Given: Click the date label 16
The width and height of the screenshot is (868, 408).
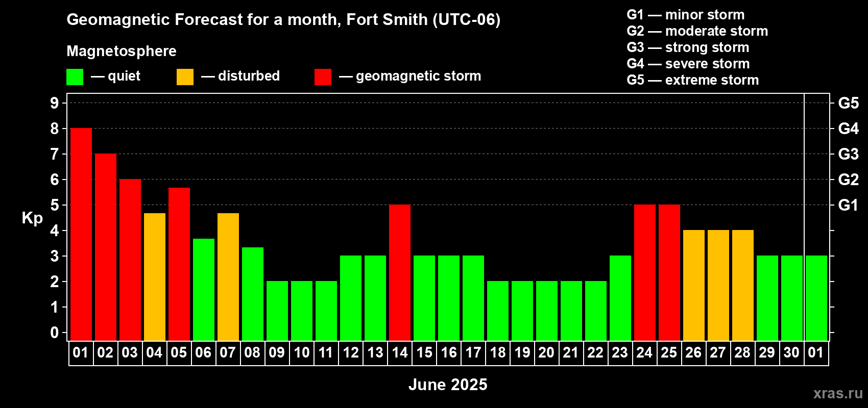Looking at the screenshot, I should pos(448,352).
